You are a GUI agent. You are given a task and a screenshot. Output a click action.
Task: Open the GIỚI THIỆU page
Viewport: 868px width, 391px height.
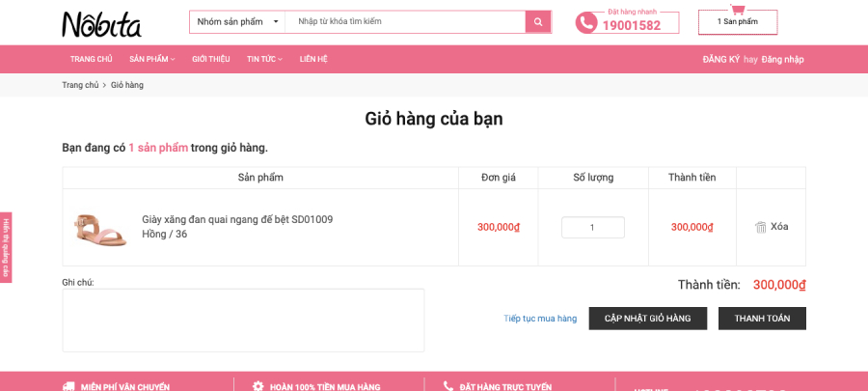211,59
